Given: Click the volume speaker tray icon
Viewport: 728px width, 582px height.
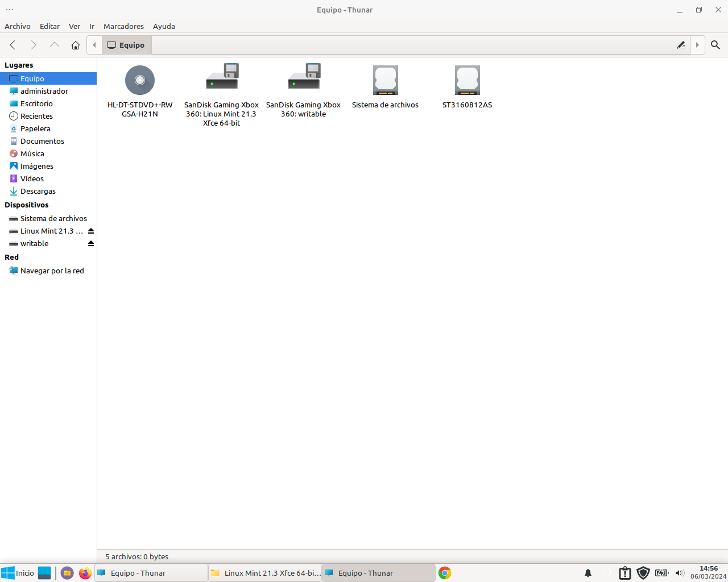Looking at the screenshot, I should click(x=680, y=573).
